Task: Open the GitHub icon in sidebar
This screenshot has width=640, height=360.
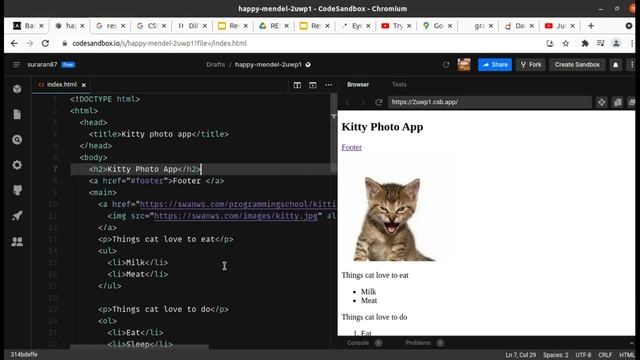Action: pos(17,190)
